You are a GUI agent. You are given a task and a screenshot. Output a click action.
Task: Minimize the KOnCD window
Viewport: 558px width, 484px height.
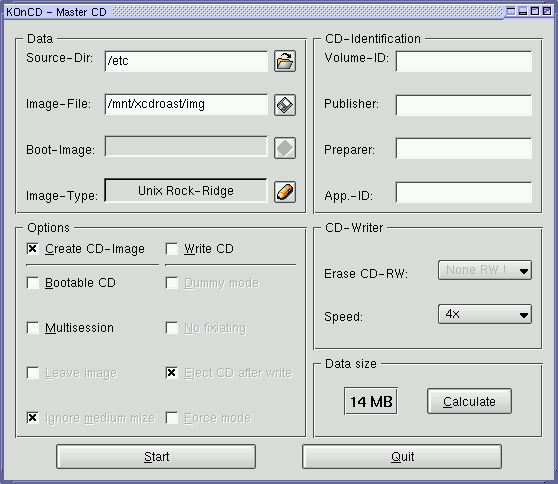523,11
